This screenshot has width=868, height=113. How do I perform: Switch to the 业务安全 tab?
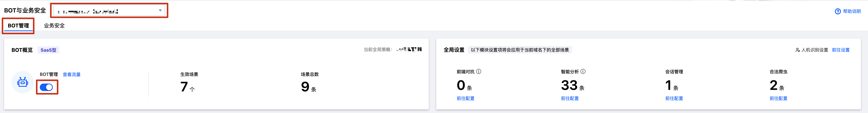[54, 26]
